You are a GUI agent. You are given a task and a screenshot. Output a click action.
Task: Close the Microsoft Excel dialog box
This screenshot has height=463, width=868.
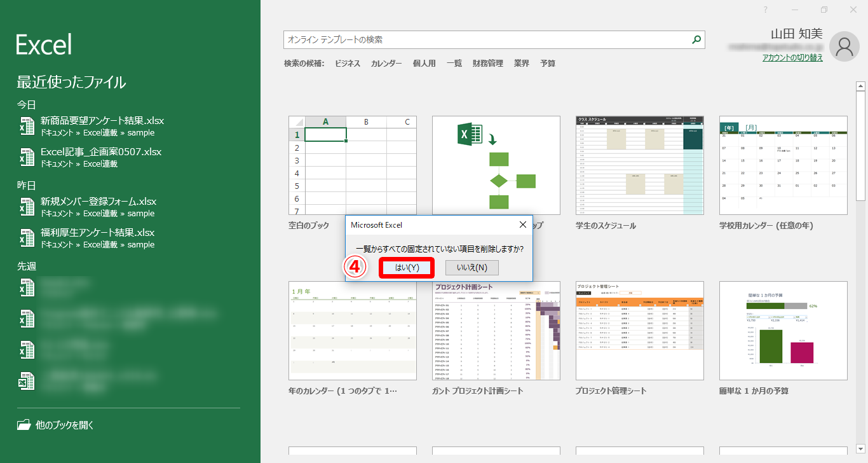[x=522, y=225]
